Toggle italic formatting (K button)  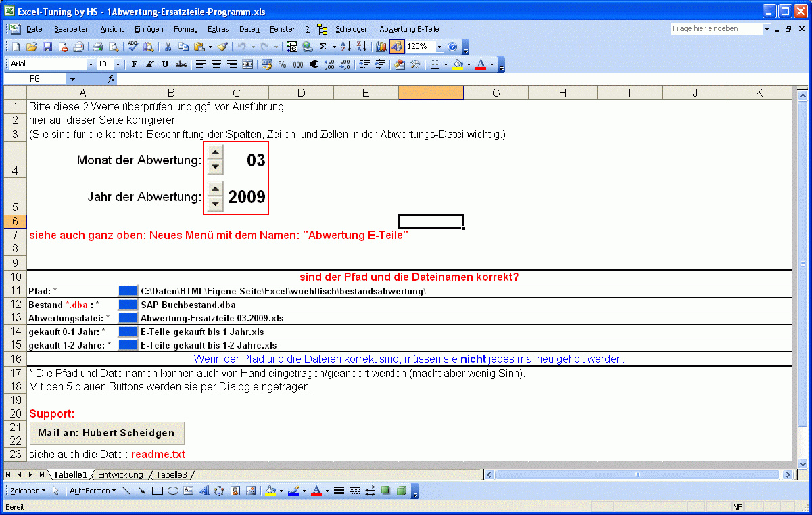[x=149, y=64]
